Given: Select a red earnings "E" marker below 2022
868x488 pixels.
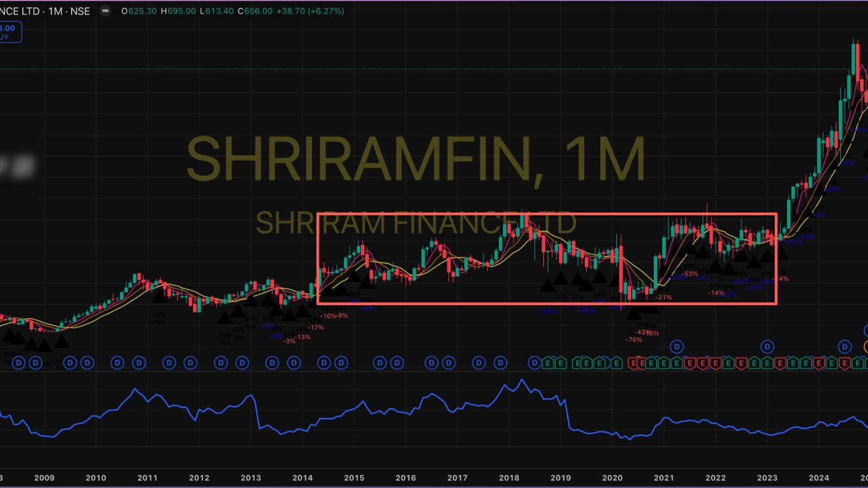Looking at the screenshot, I should [x=716, y=363].
